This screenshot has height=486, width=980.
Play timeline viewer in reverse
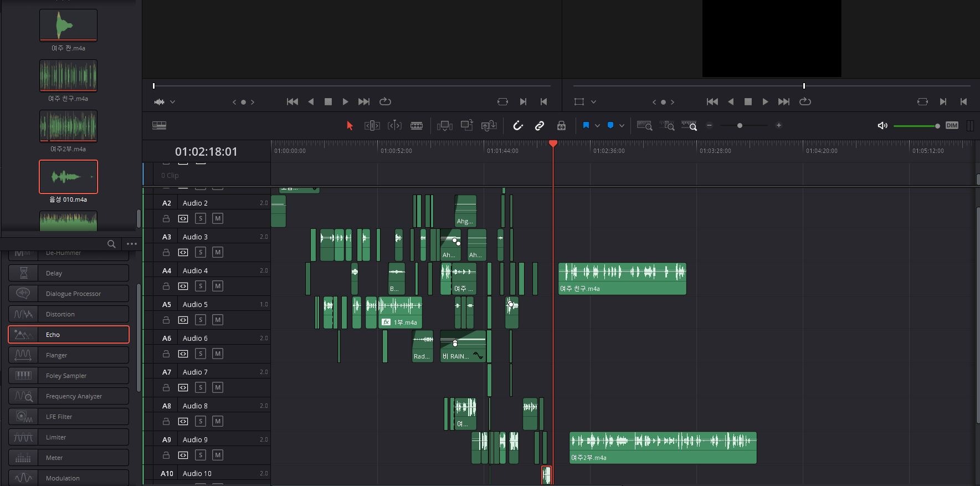(x=731, y=102)
